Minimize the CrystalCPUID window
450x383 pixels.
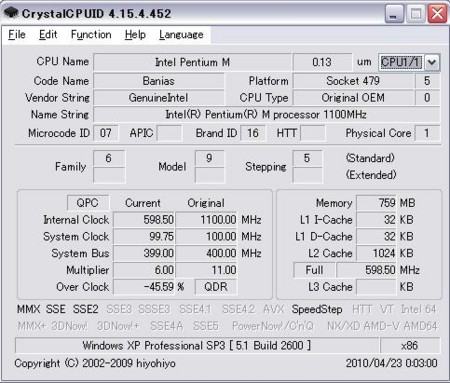tap(394, 14)
